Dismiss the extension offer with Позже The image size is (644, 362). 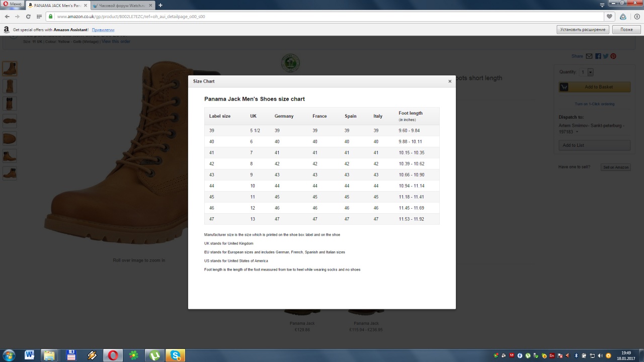(626, 30)
